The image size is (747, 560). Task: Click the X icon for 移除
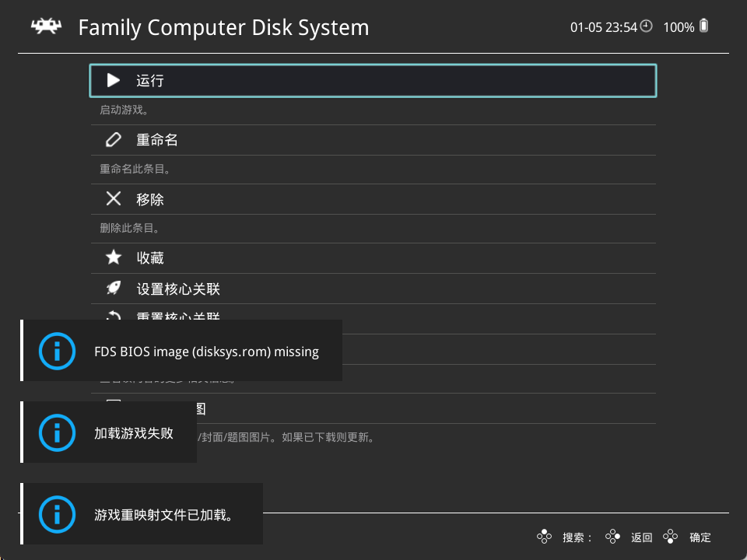click(114, 199)
